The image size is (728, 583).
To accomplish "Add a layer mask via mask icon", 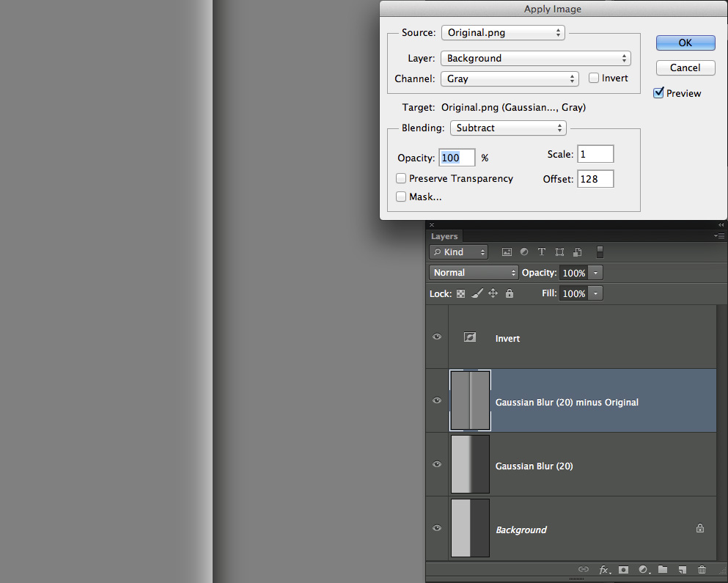I will [x=624, y=570].
